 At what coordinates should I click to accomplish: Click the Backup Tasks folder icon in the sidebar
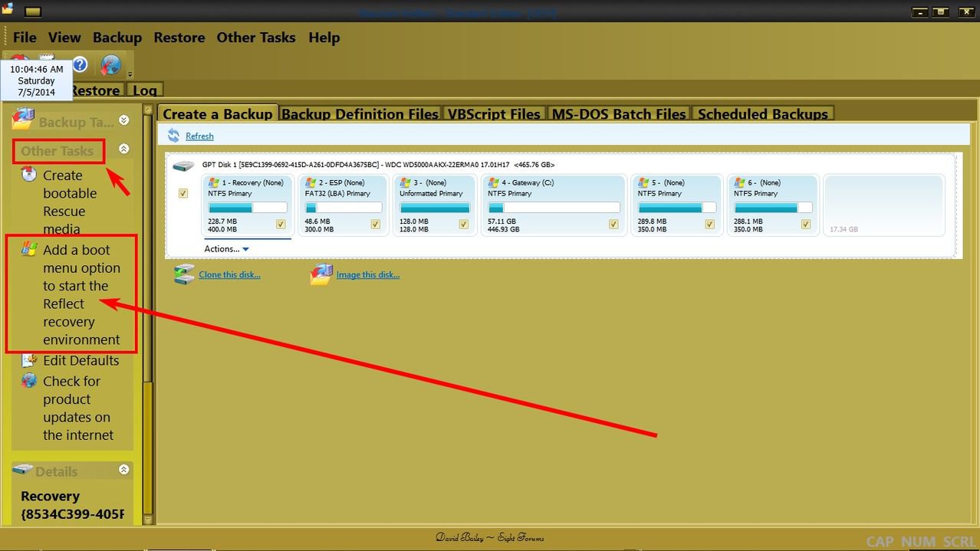pos(23,119)
